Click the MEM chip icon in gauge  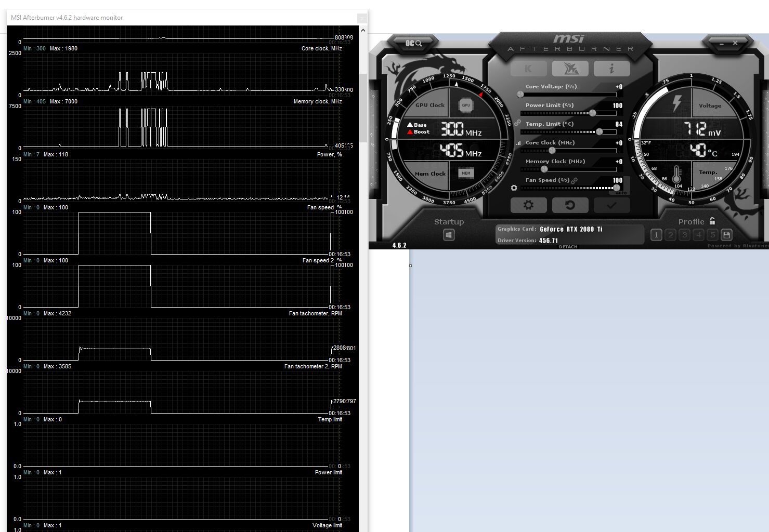(x=466, y=173)
